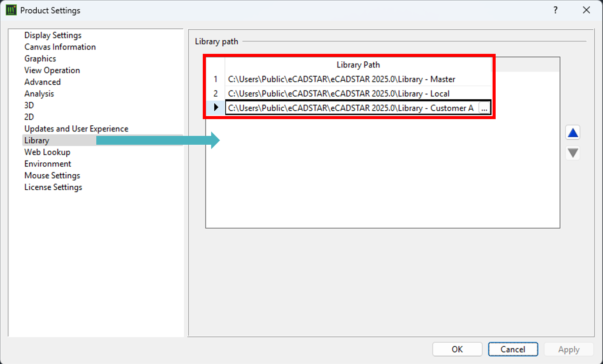Screen dimensions: 603x364
Task: Select Graphics in the settings list
Action: coord(40,59)
